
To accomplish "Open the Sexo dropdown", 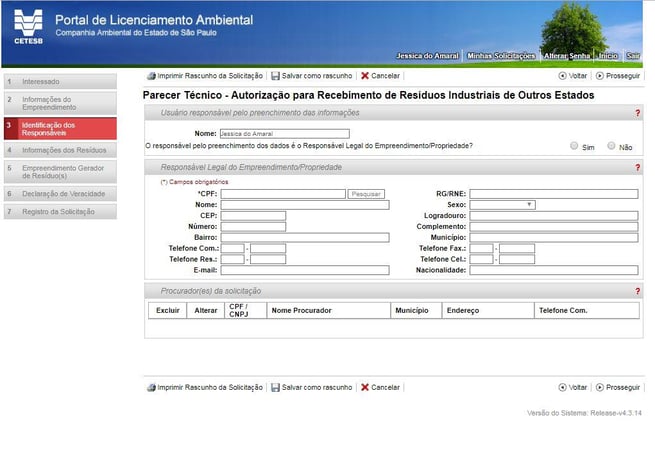I will click(502, 205).
